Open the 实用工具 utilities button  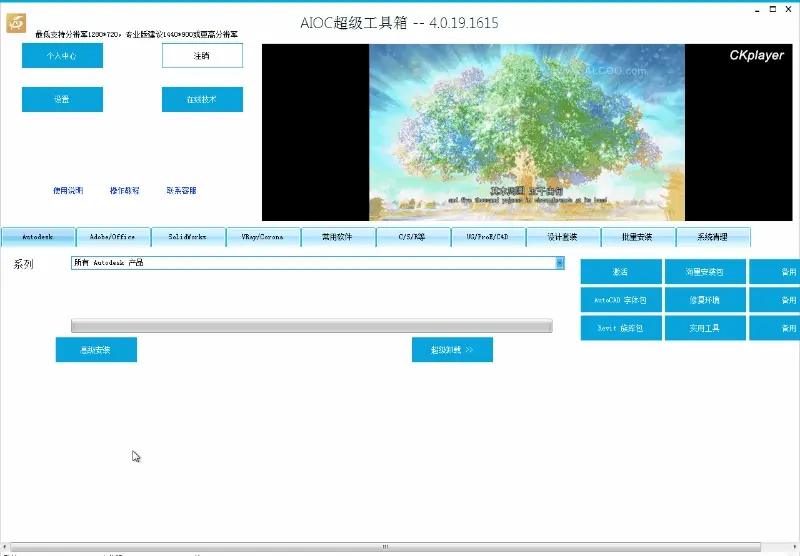(705, 328)
